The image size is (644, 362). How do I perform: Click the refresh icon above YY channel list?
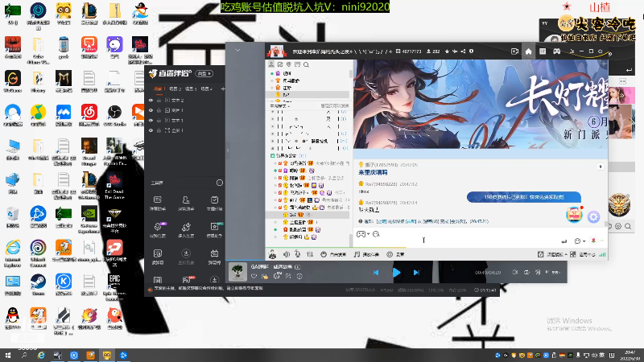coord(280,64)
